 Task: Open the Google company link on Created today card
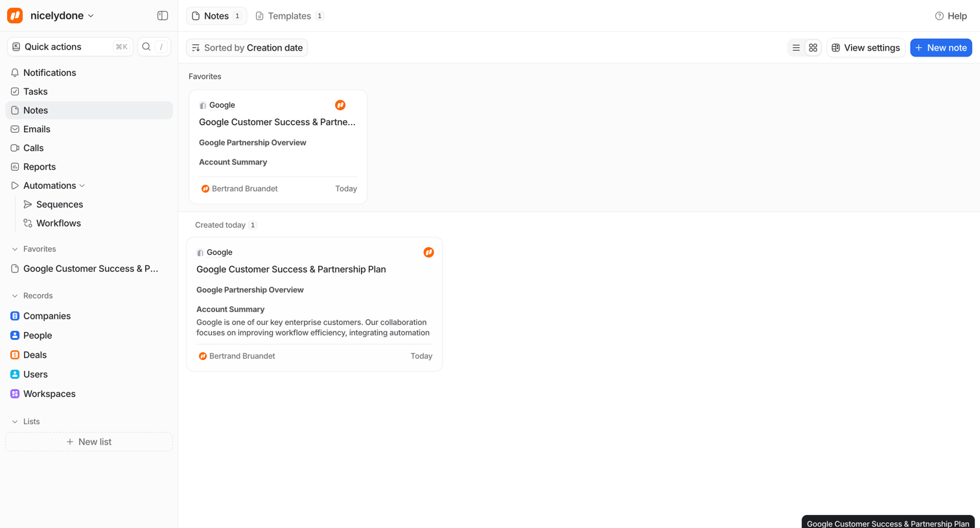[x=220, y=252]
